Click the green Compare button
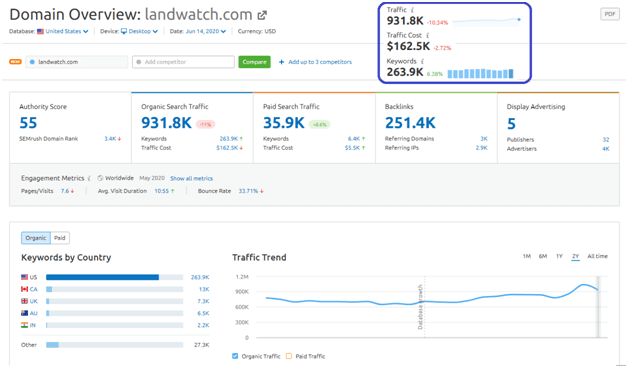This screenshot has width=628, height=368. [x=254, y=62]
